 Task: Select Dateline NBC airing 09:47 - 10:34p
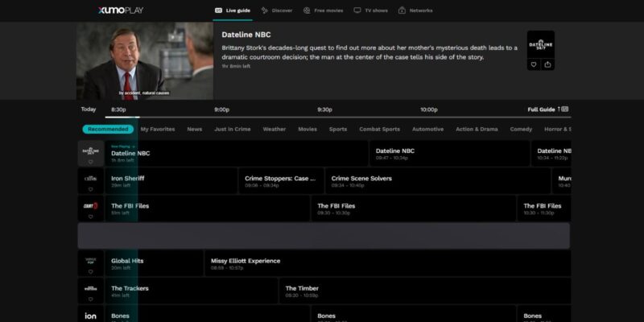pyautogui.click(x=450, y=153)
